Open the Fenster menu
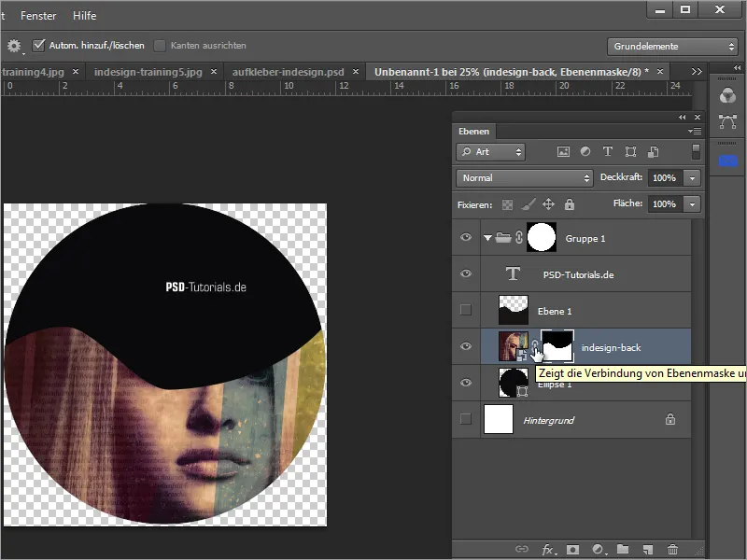 pyautogui.click(x=38, y=16)
